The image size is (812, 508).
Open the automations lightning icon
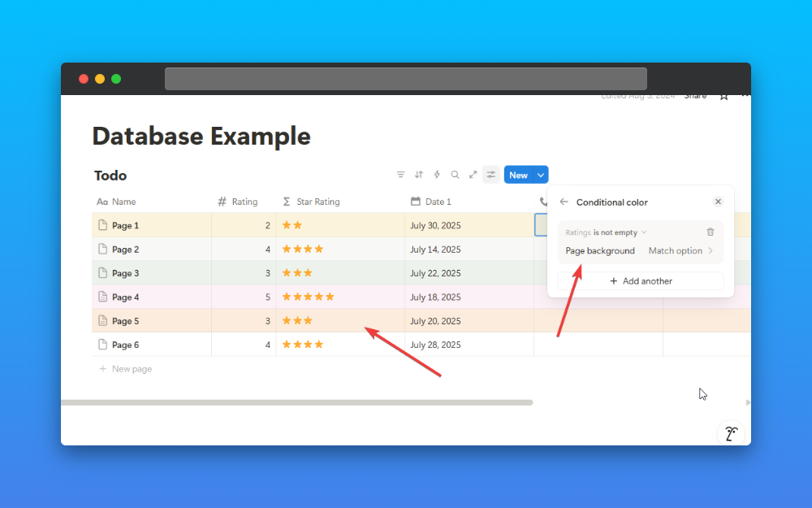tap(437, 175)
